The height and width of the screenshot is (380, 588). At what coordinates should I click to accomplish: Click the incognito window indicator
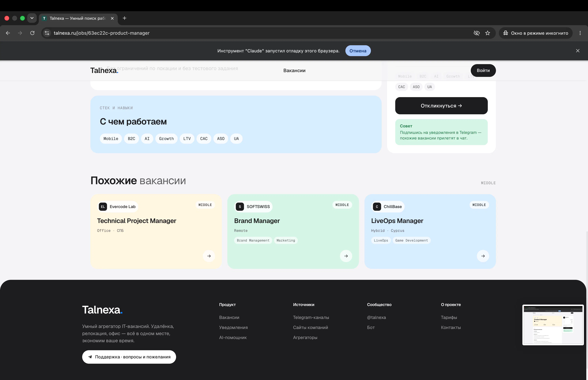point(536,33)
